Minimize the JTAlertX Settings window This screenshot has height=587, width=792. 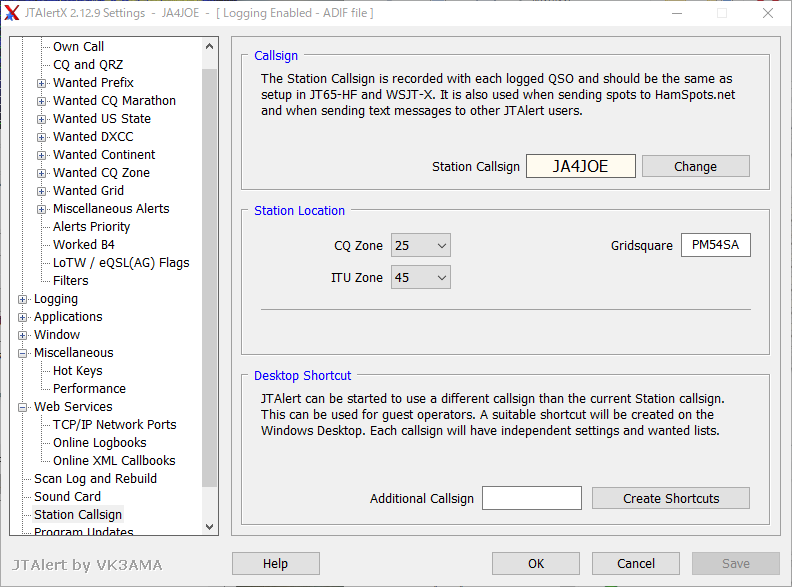677,13
